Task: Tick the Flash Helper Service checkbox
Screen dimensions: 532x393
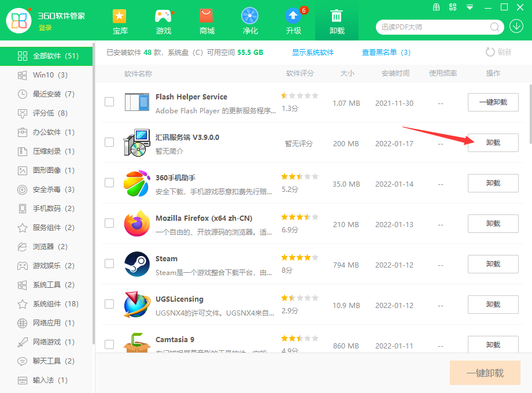Action: [x=109, y=102]
